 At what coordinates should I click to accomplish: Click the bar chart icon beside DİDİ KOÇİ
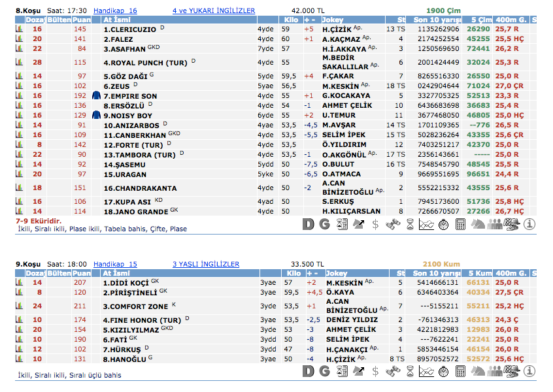[20, 282]
